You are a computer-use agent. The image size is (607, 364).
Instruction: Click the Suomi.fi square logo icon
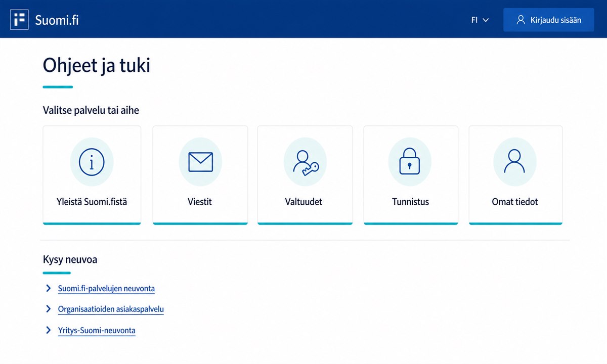point(19,20)
